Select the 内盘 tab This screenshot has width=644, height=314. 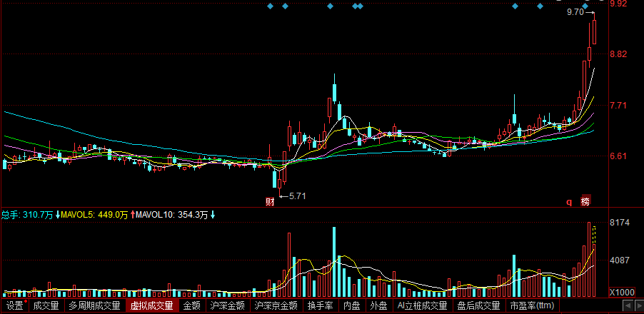tap(353, 305)
